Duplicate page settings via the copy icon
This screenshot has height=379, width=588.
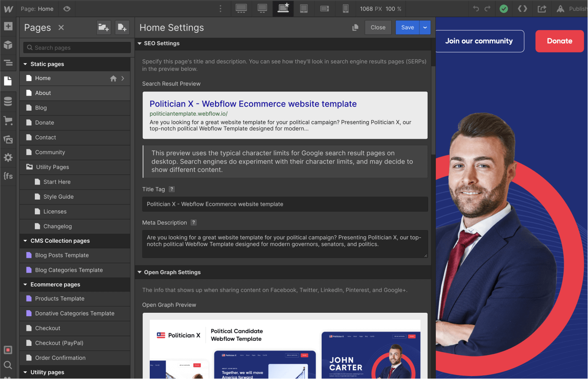355,27
